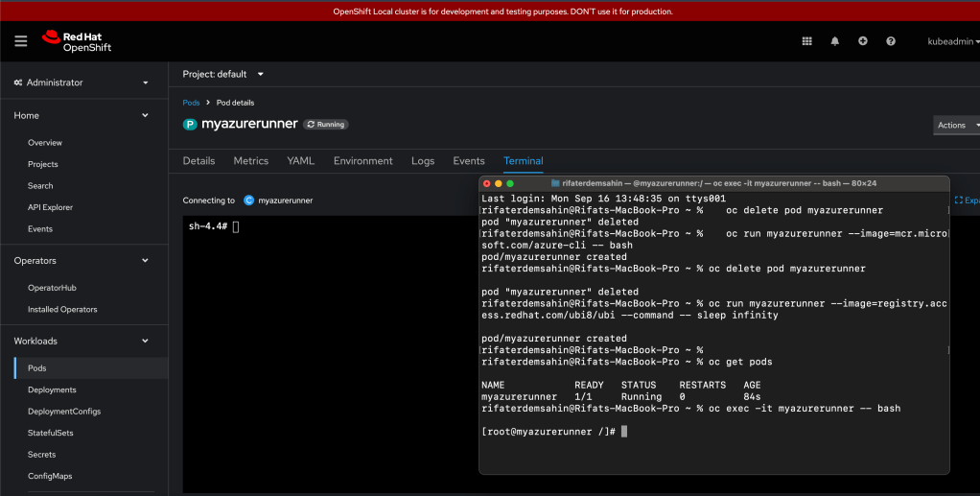Click the folder icon in Terminal title bar

tap(555, 183)
